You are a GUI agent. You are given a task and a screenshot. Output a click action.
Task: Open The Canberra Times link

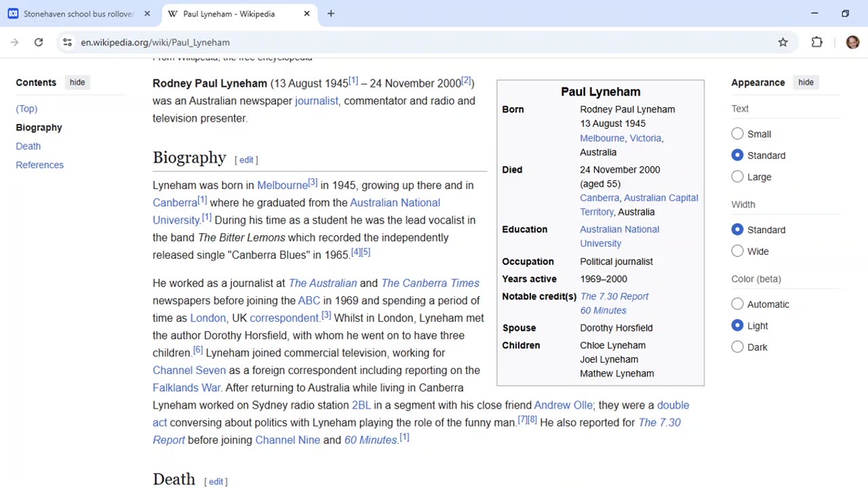(x=430, y=283)
